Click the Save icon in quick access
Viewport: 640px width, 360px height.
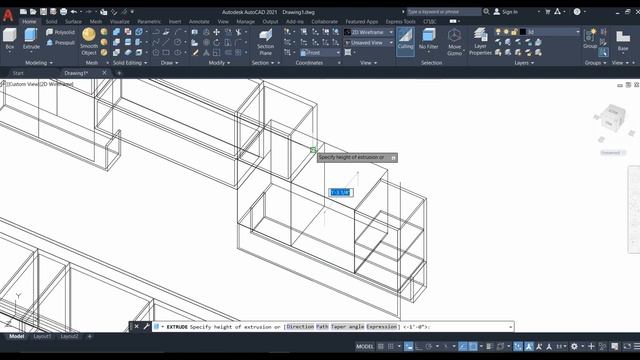point(43,12)
